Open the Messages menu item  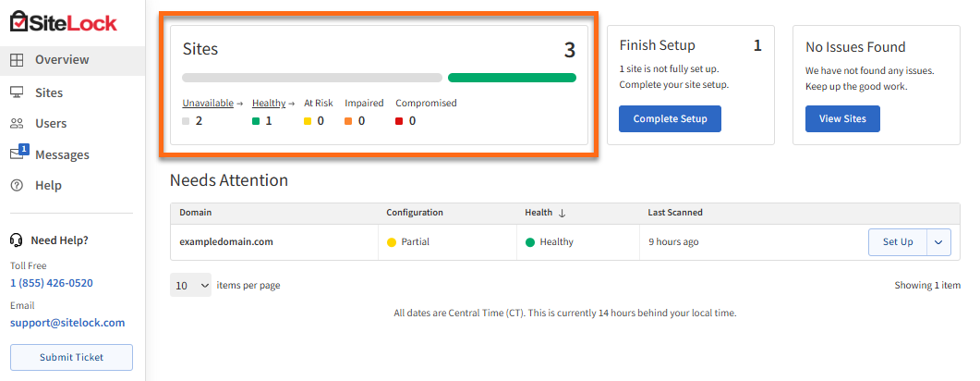coord(62,154)
